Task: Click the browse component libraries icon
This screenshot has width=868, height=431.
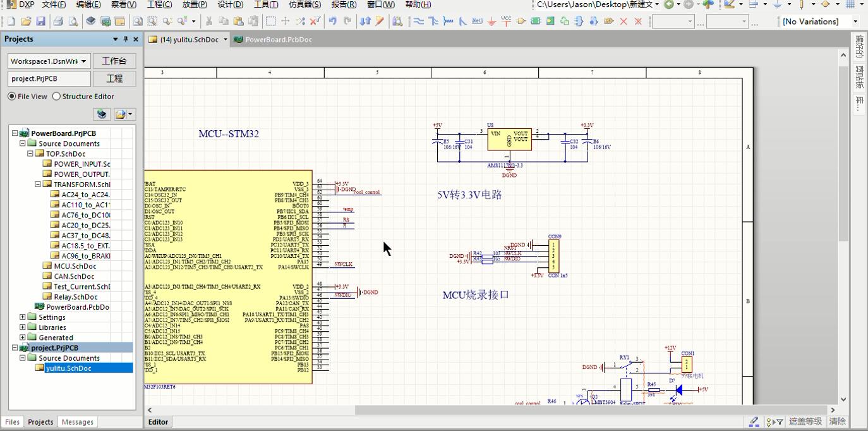Action: (397, 21)
